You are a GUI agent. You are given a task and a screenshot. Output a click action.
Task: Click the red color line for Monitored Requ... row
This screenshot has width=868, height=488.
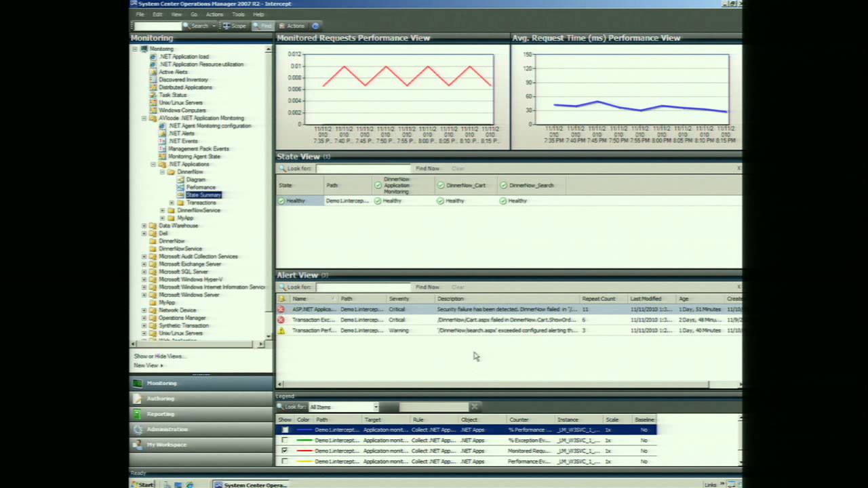point(304,451)
